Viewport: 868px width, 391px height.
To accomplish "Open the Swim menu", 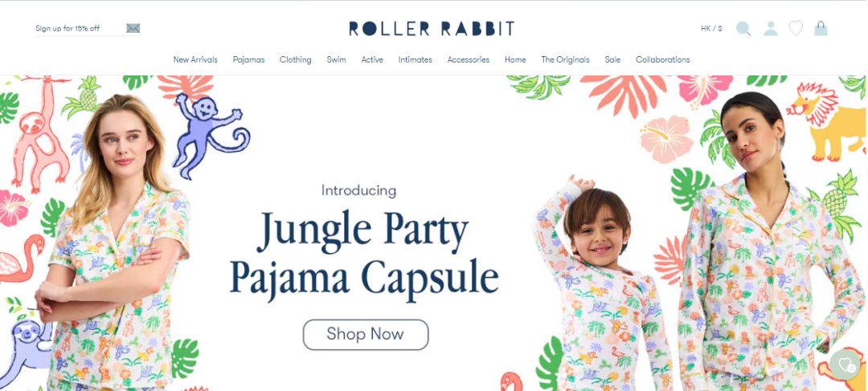I will click(336, 59).
